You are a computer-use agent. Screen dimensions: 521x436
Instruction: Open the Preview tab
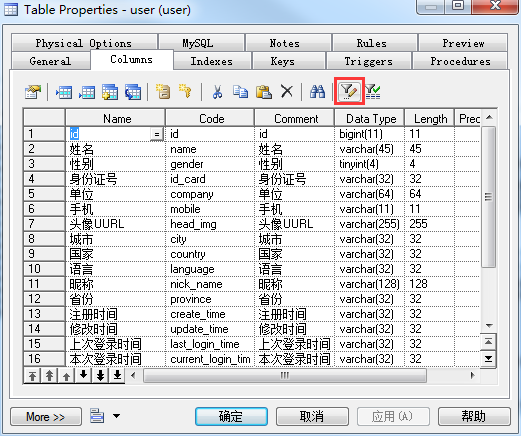[463, 43]
